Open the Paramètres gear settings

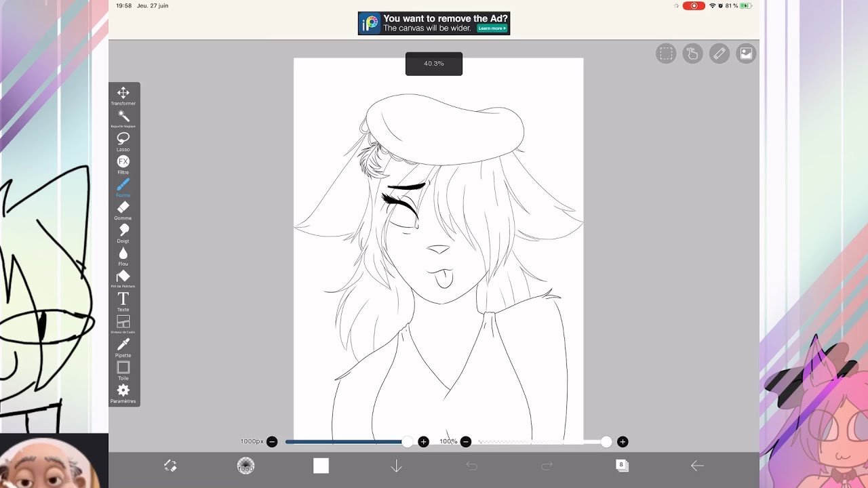(x=123, y=391)
